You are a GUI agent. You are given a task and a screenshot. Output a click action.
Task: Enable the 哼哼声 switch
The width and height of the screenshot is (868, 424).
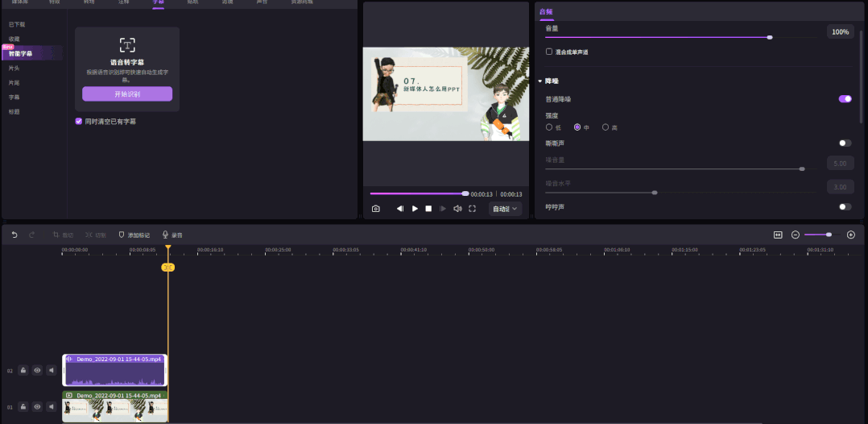(x=845, y=206)
